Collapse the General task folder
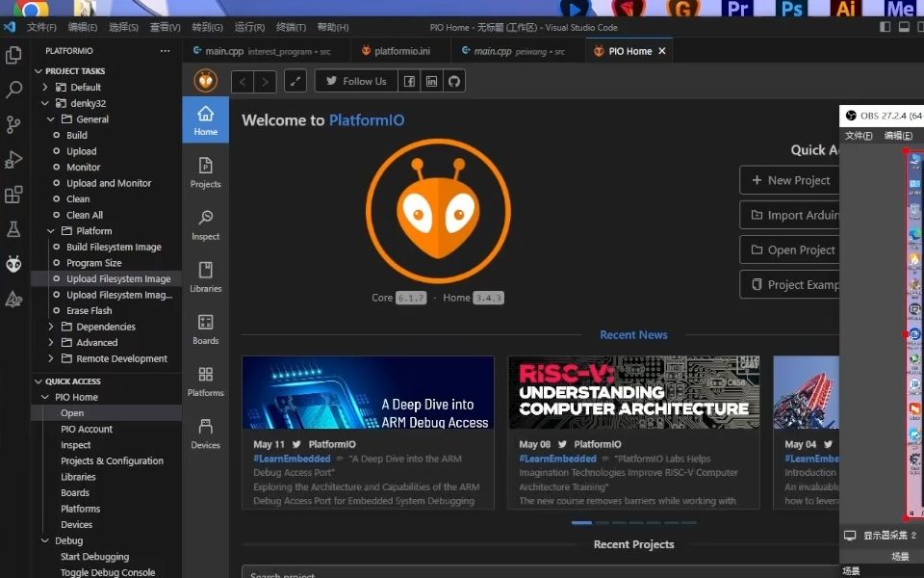This screenshot has height=578, width=924. (51, 119)
